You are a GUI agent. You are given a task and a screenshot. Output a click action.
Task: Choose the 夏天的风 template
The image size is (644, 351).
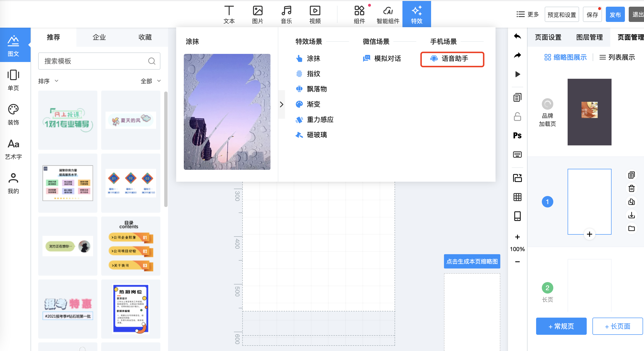[x=131, y=120]
